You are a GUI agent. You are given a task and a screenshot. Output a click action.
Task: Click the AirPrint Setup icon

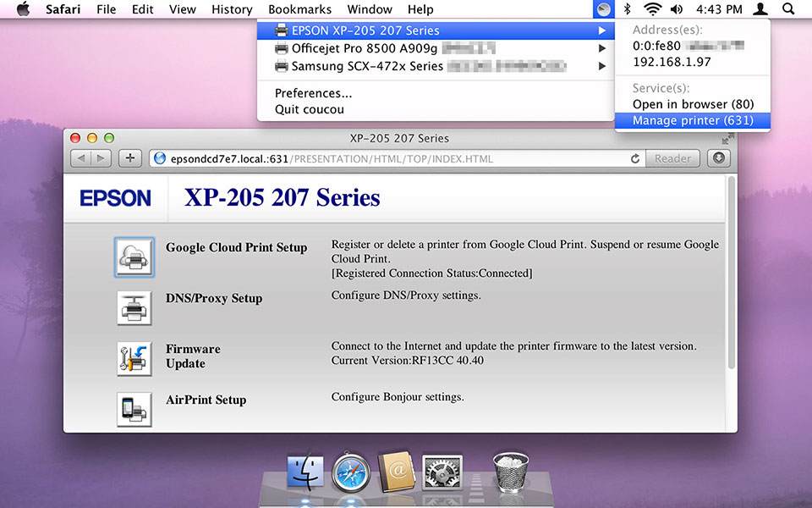coord(134,410)
